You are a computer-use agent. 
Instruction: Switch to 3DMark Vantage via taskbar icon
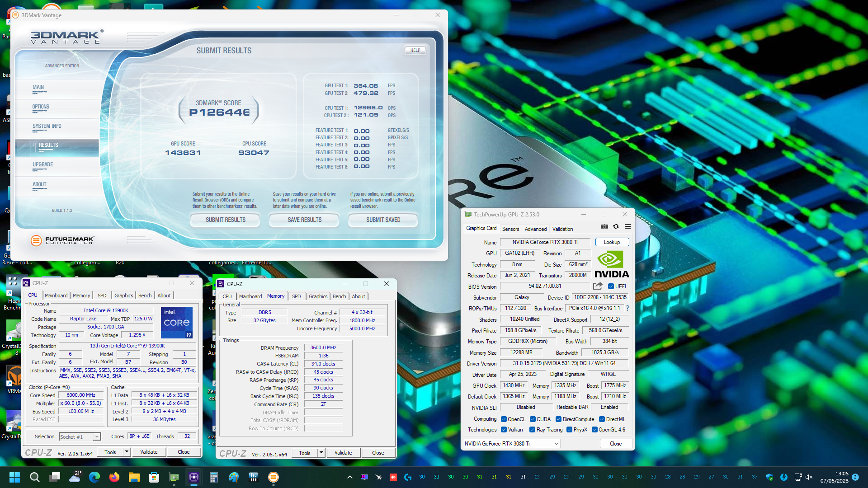(x=274, y=477)
